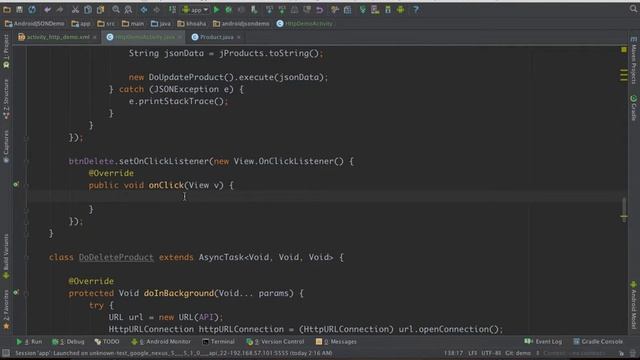
Task: Click the Save All toolbar icon
Action: [19, 9]
